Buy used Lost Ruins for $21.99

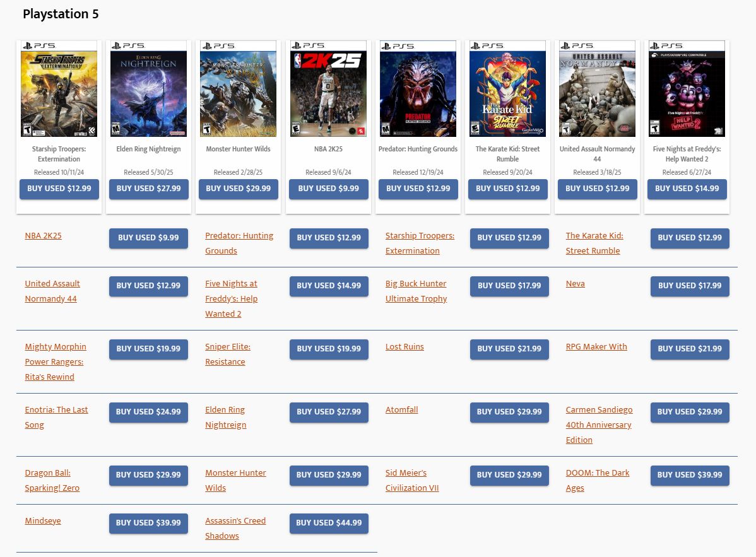click(x=509, y=349)
